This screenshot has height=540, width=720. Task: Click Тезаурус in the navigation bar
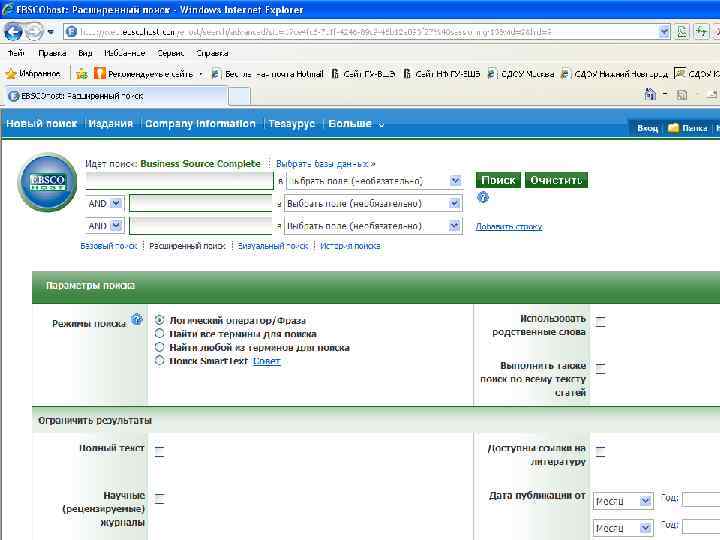[x=292, y=124]
